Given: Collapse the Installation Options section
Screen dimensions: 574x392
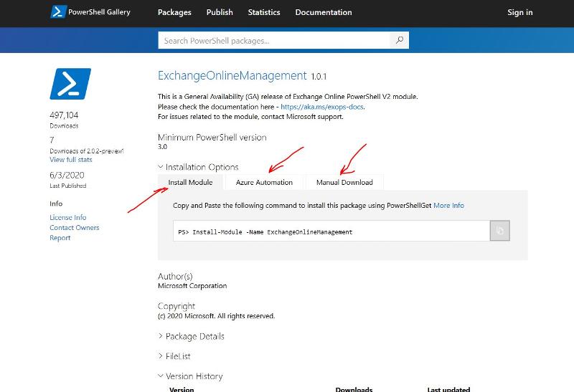Looking at the screenshot, I should (198, 167).
